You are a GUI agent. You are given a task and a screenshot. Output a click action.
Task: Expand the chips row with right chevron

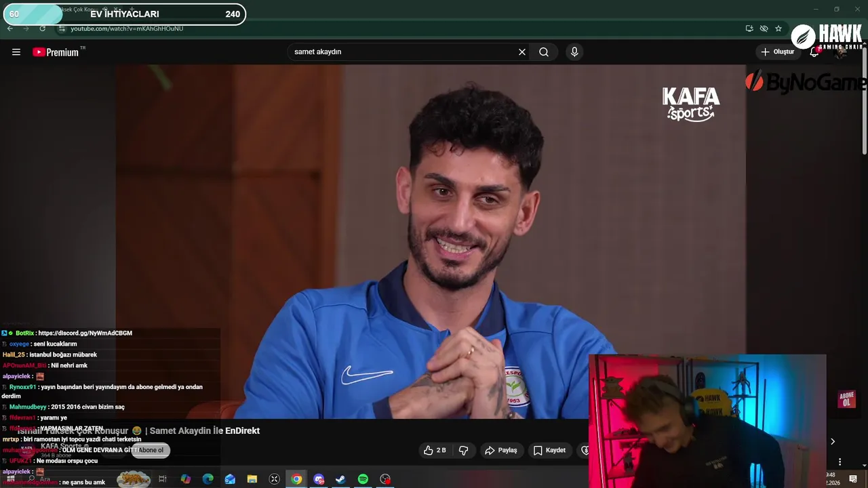pyautogui.click(x=833, y=441)
